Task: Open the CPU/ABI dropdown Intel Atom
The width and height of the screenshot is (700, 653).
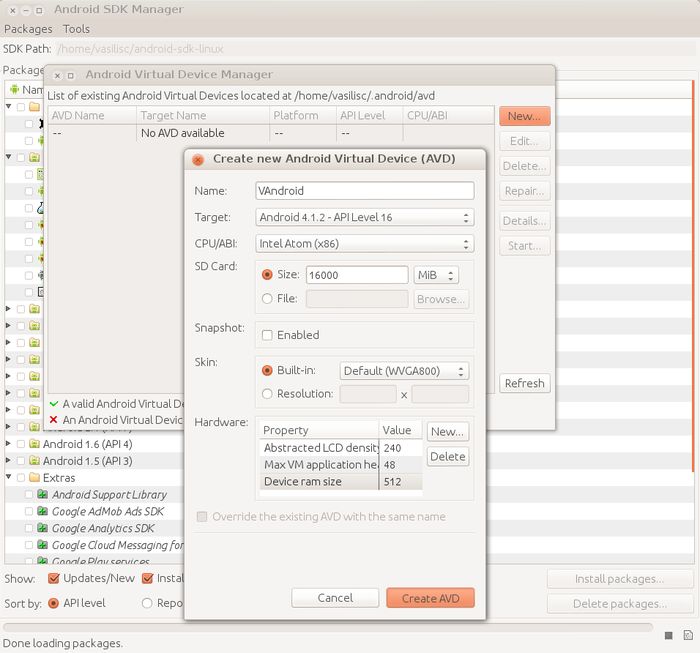Action: pos(364,244)
